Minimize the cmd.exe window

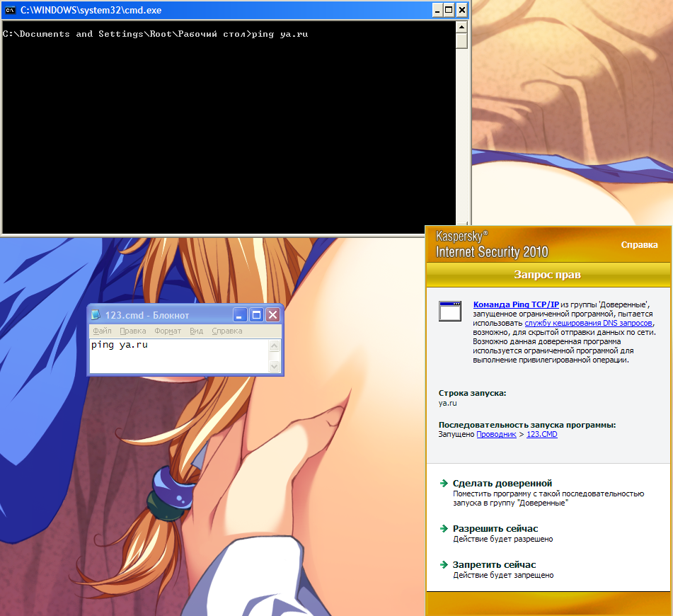437,11
